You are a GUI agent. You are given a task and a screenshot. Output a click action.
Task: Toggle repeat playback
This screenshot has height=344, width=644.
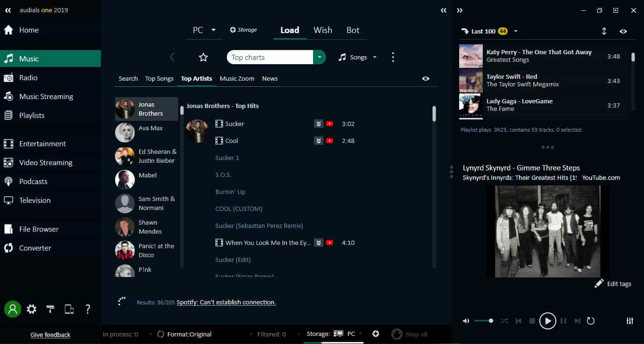pos(591,321)
